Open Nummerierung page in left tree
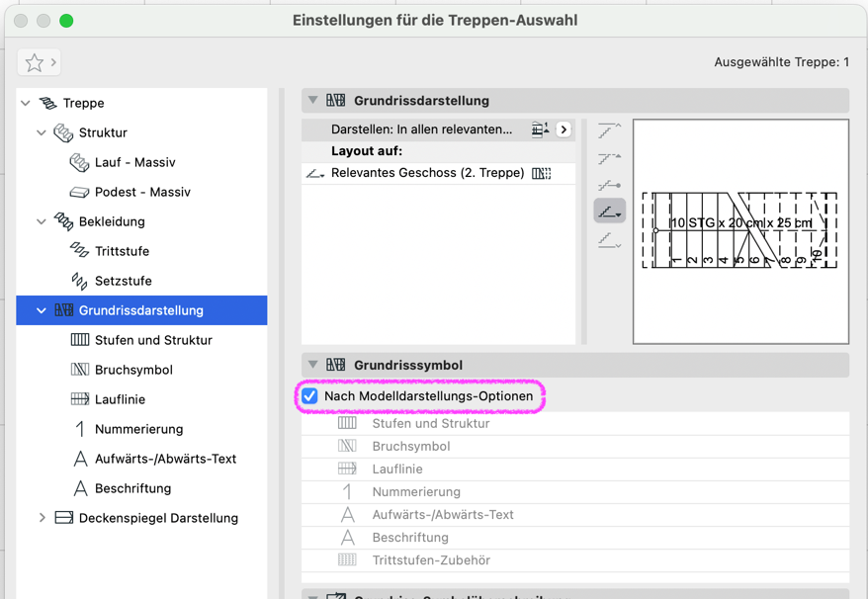Screen dimensions: 868x599 click(139, 429)
